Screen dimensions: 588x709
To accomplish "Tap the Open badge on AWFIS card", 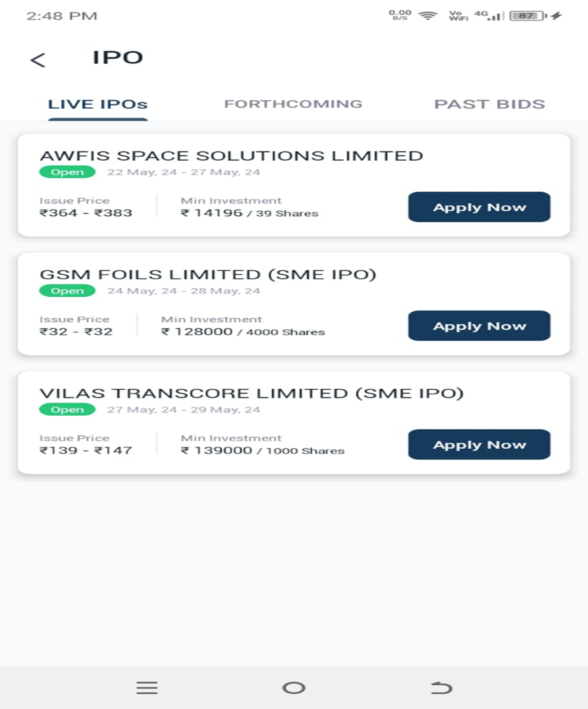I will [67, 172].
